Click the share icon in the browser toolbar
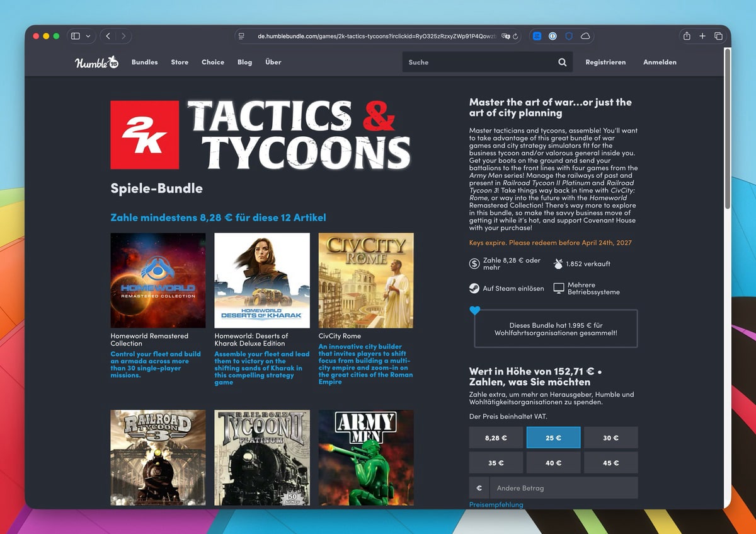Image resolution: width=756 pixels, height=534 pixels. (686, 36)
